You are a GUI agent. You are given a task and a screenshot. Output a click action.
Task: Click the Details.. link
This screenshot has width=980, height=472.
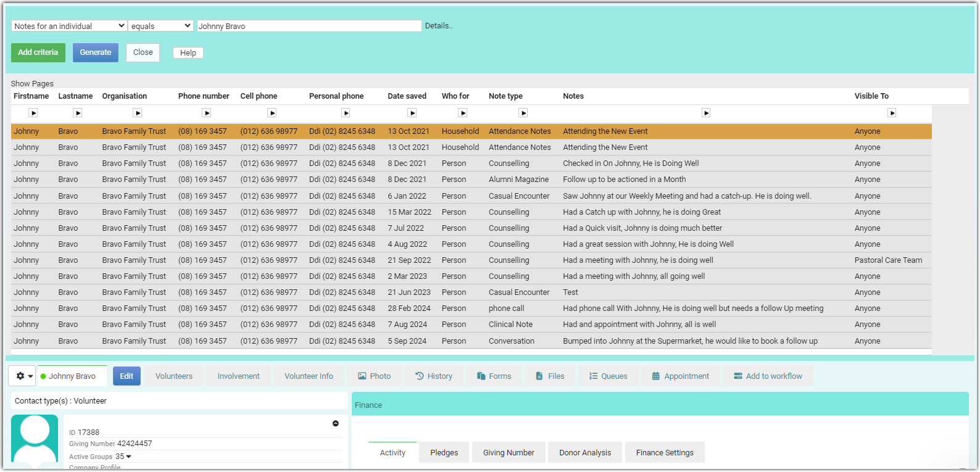[x=439, y=26]
